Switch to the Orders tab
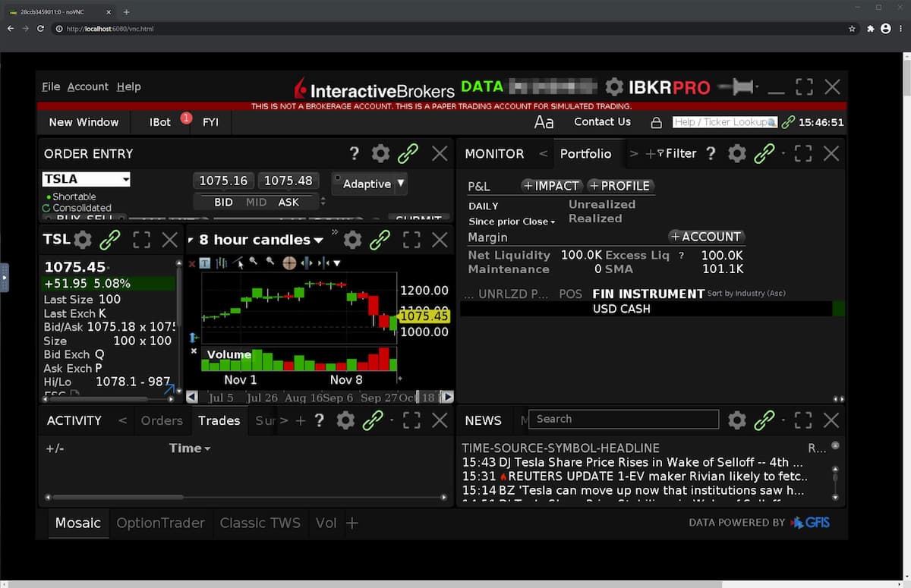Image resolution: width=911 pixels, height=588 pixels. click(162, 420)
